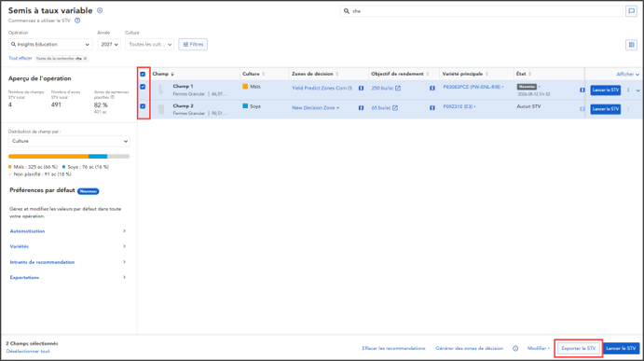
Task: Click the magnifier icon in the search bar
Action: [x=347, y=11]
